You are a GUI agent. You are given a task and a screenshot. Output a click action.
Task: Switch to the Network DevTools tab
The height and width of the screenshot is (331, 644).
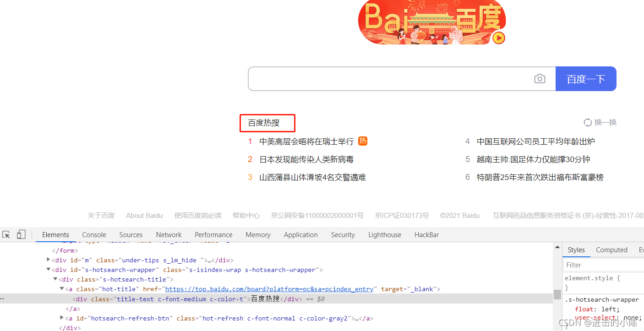169,234
